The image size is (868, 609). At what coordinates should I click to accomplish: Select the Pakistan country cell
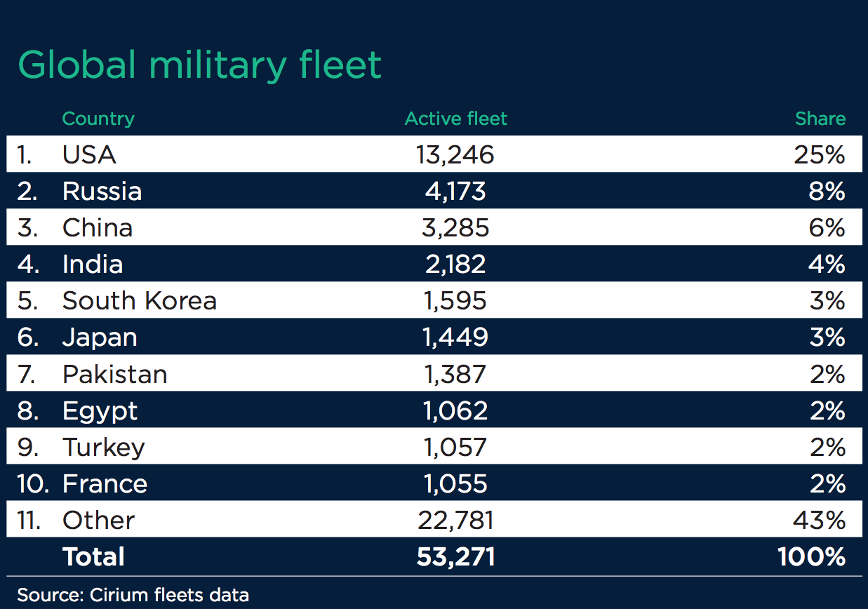114,374
